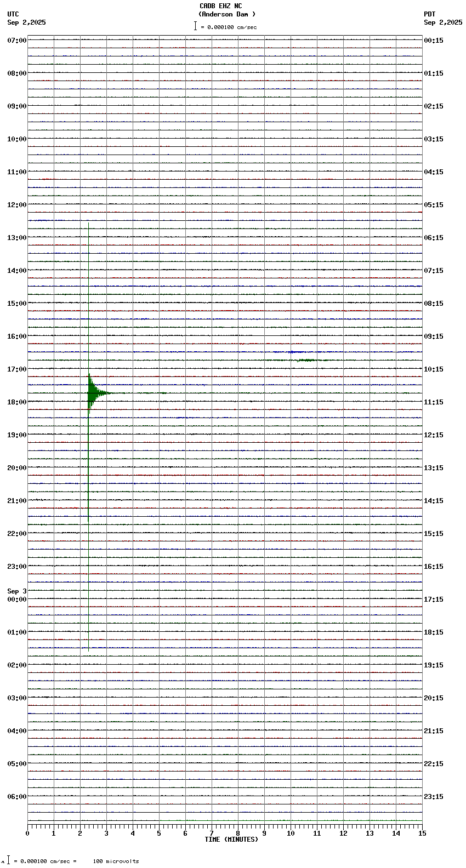Click the 02:15 PDT time label
Image resolution: width=466 pixels, height=868 pixels.
point(434,106)
